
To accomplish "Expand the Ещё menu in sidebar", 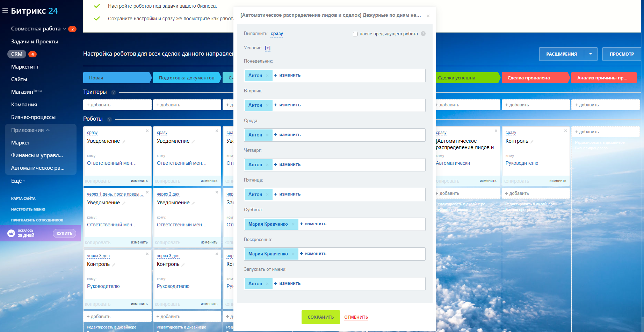I will tap(18, 181).
